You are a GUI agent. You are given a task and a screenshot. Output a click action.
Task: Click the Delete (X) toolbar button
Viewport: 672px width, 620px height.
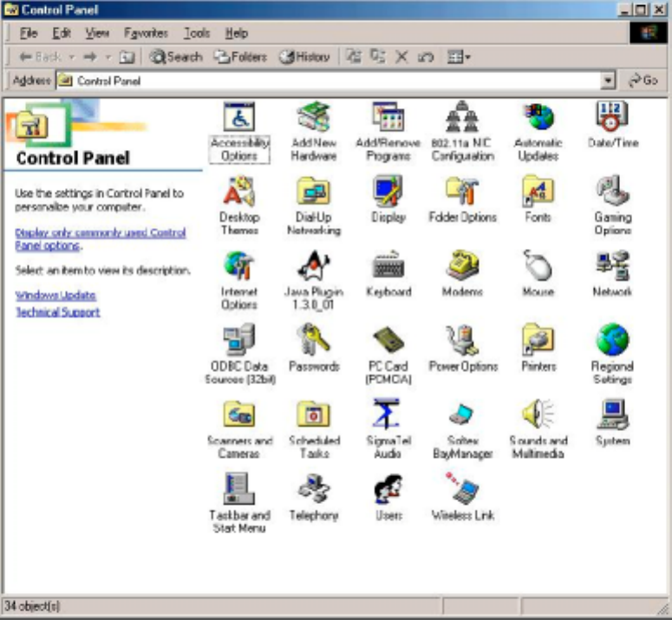pos(401,56)
